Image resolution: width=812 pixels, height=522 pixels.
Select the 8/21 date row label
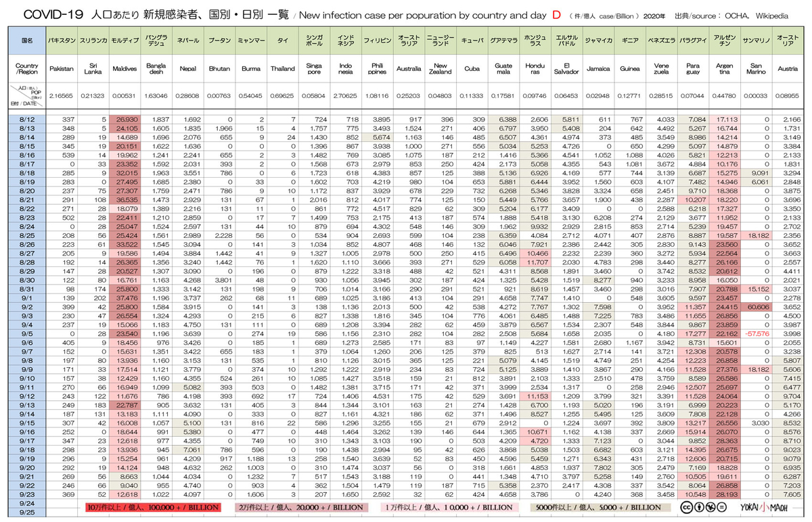pos(28,201)
